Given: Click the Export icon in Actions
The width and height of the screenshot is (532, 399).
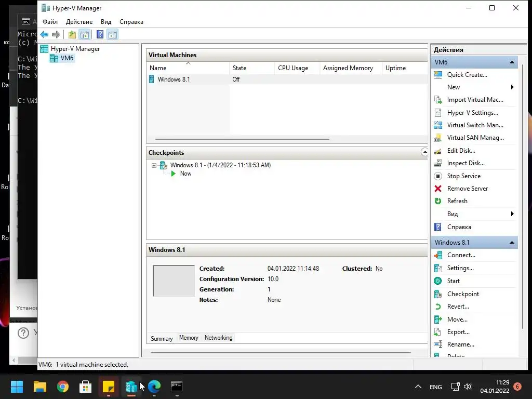Looking at the screenshot, I should (438, 332).
